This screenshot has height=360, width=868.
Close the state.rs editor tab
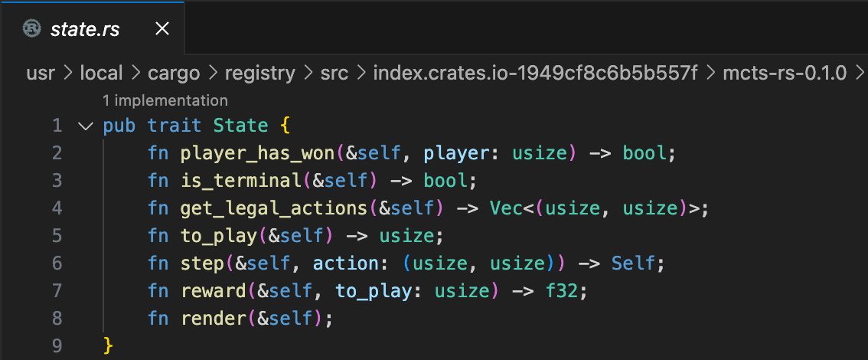pyautogui.click(x=162, y=29)
